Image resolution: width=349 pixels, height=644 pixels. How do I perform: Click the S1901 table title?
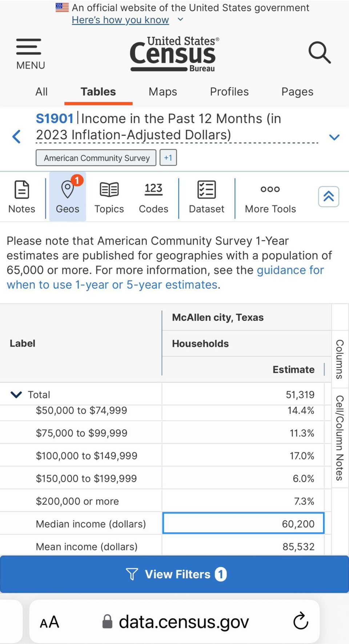click(x=158, y=127)
